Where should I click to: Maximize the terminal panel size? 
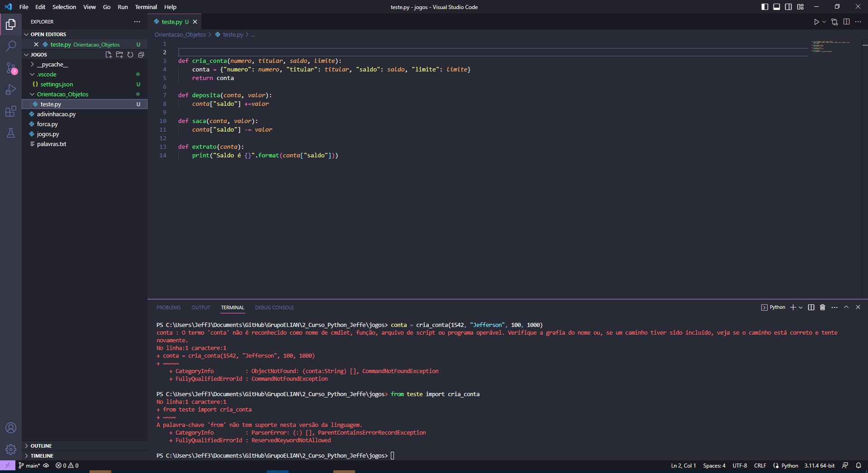[846, 307]
